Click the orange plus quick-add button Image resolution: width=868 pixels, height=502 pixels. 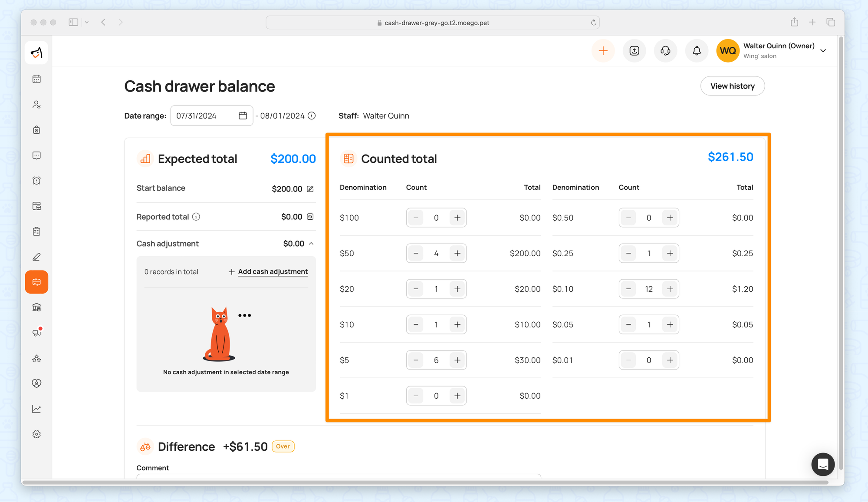pyautogui.click(x=603, y=51)
